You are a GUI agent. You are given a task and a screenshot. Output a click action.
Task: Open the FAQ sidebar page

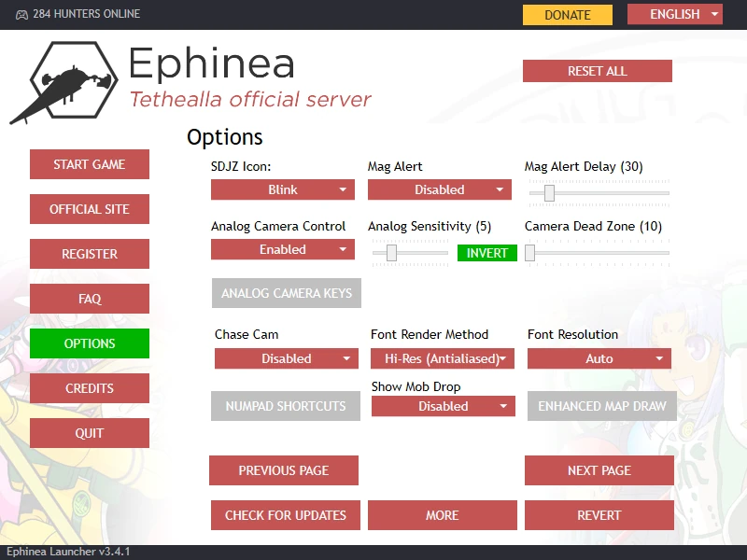[x=89, y=299]
